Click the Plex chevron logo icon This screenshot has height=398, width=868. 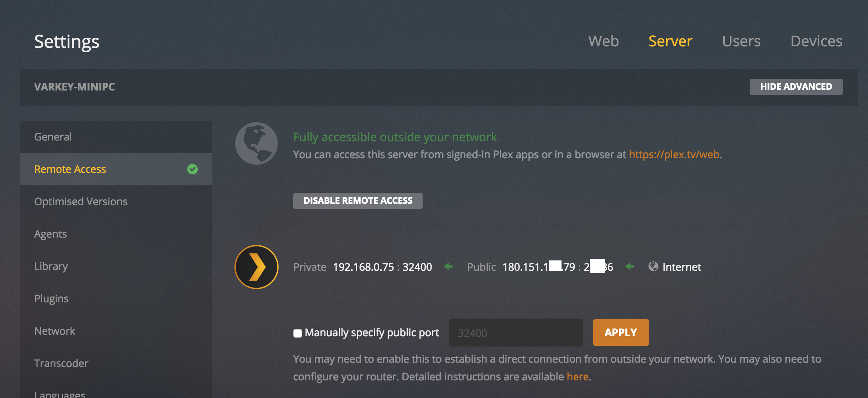click(x=256, y=267)
